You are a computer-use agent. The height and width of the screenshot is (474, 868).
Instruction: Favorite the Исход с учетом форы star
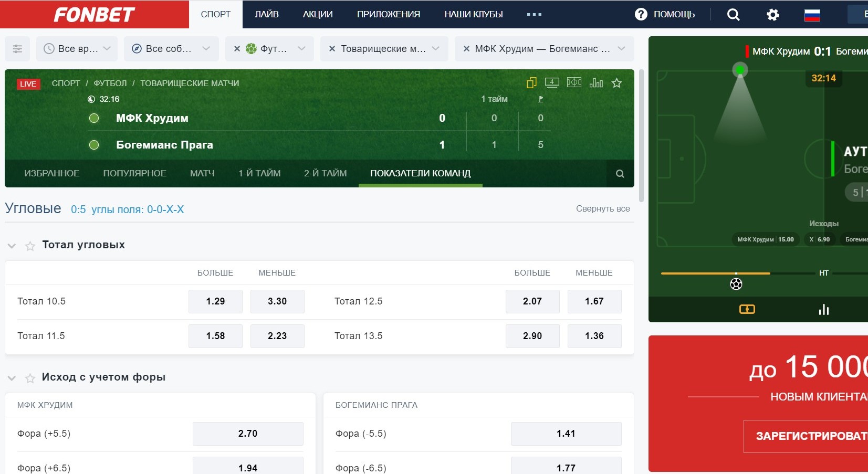point(30,378)
